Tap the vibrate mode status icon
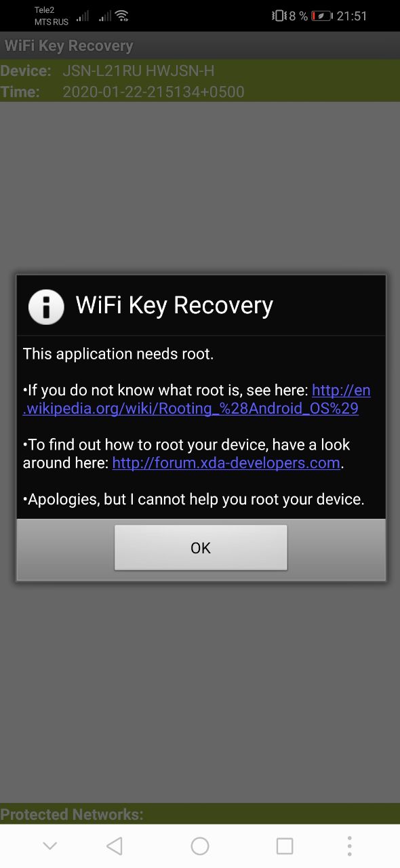 coord(279,16)
